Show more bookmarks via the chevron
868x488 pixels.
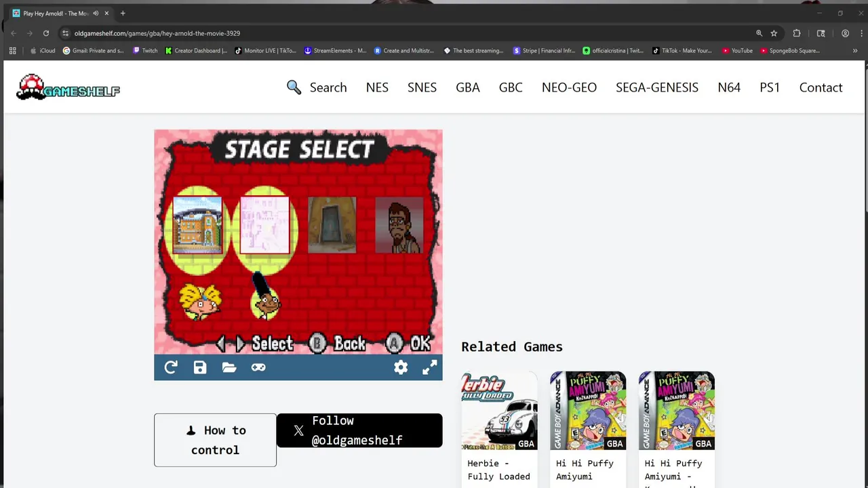coord(855,51)
